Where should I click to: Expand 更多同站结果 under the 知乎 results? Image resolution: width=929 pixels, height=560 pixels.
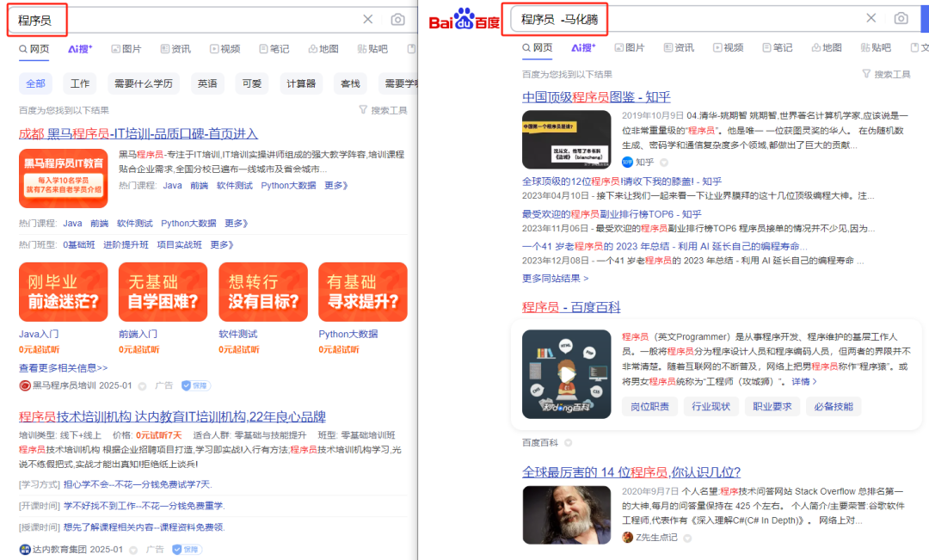555,278
